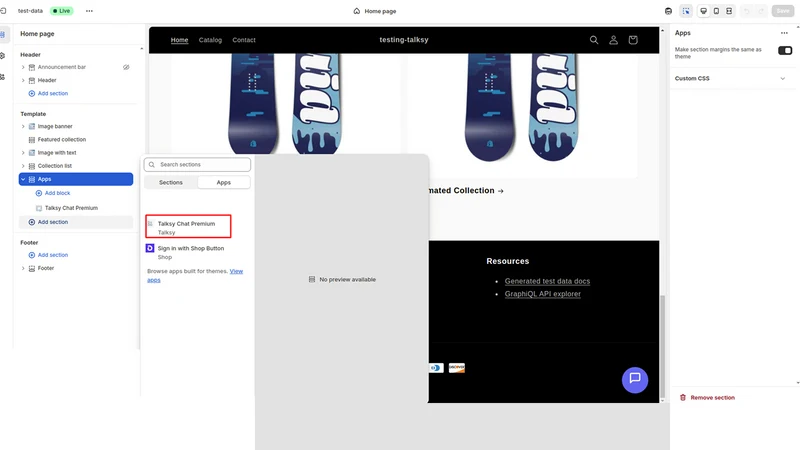Expand the Announcement bar section
The image size is (800, 450).
coord(23,67)
